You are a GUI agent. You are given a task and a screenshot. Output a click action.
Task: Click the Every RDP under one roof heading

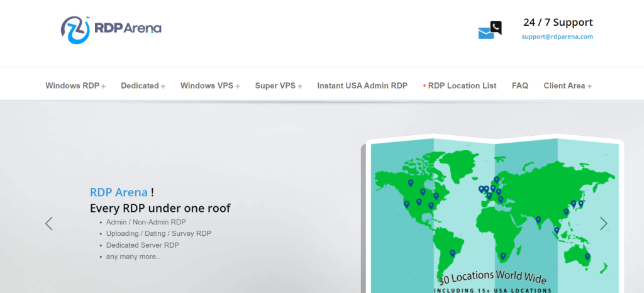click(x=160, y=208)
